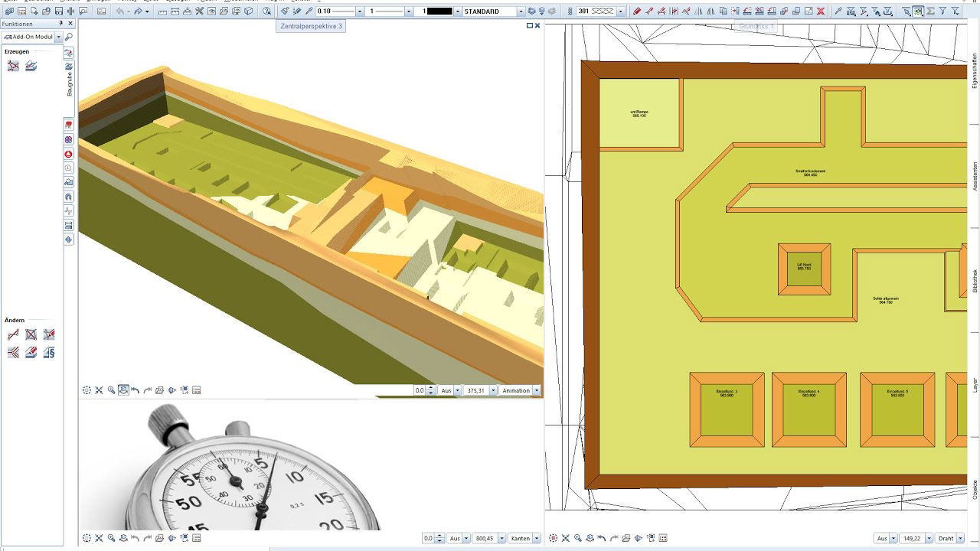
Task: Select the red eraser modify icon
Action: pyautogui.click(x=637, y=11)
